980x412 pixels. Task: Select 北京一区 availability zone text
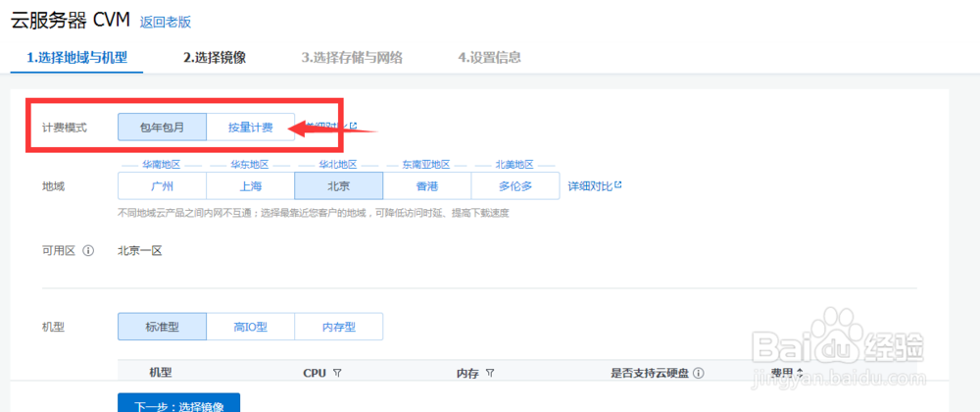click(140, 251)
